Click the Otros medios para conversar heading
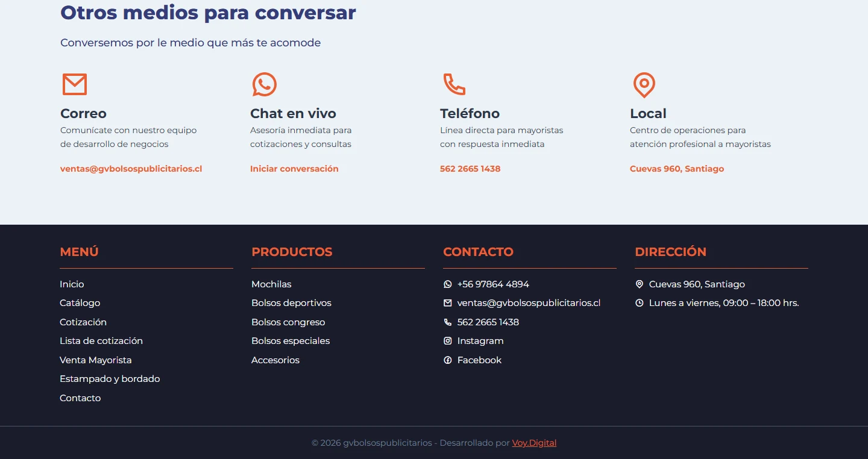 [x=208, y=13]
